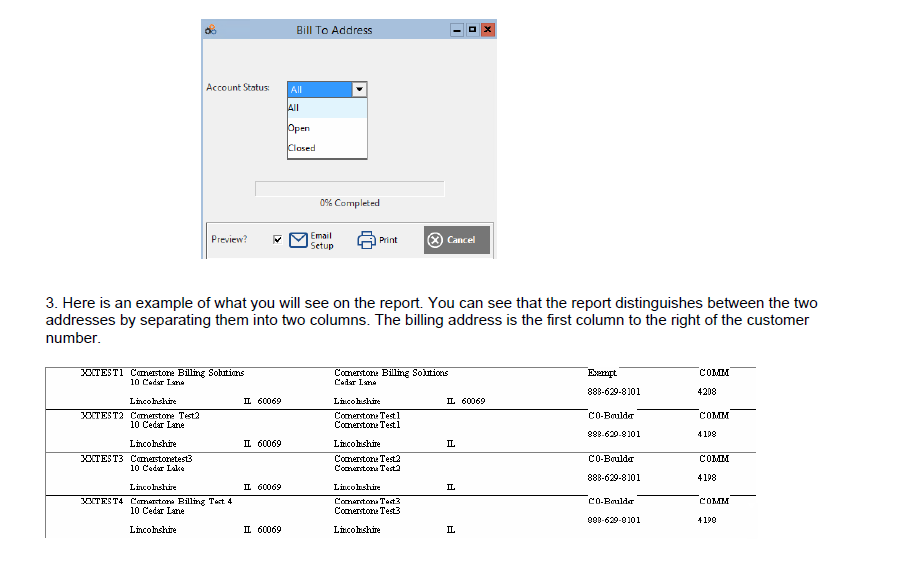Image resolution: width=898 pixels, height=566 pixels.
Task: Click the '4208' value
Action: click(707, 392)
